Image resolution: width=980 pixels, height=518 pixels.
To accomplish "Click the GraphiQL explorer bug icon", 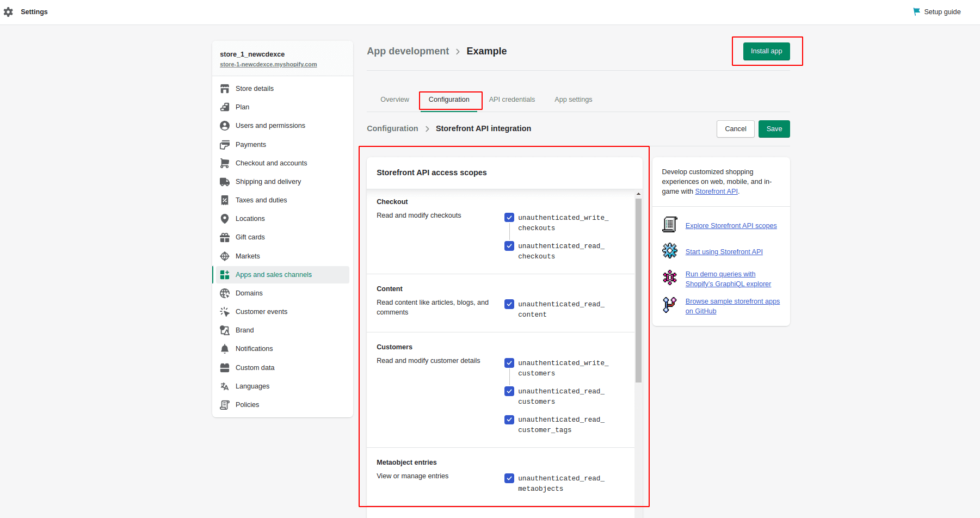I will click(670, 277).
